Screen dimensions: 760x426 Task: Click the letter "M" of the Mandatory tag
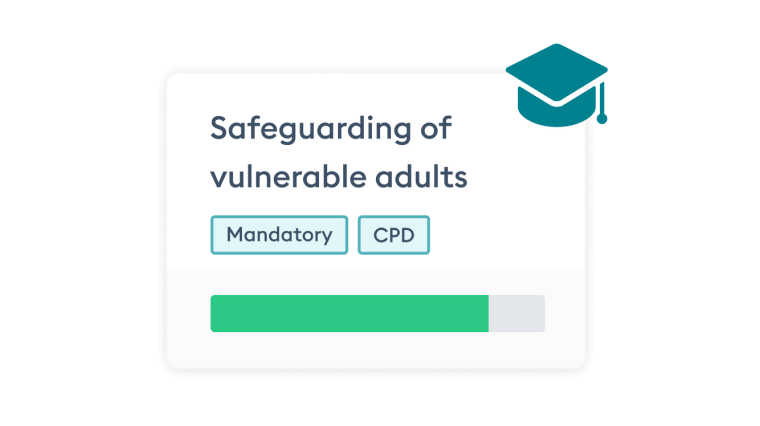click(x=234, y=235)
